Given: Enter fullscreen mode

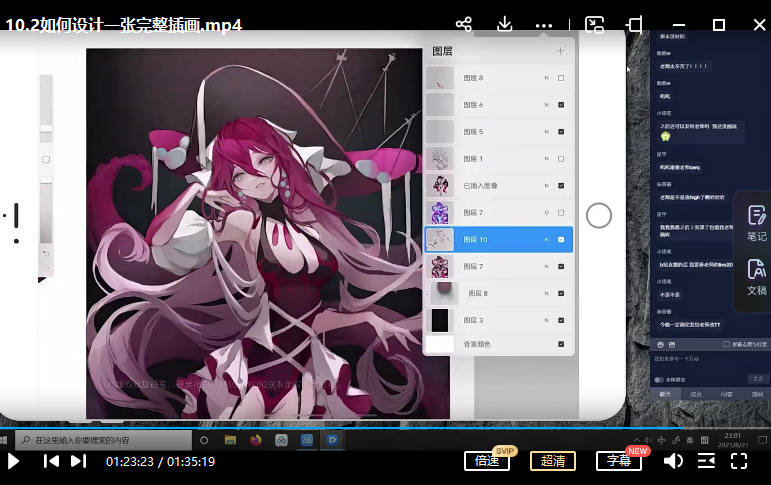Looking at the screenshot, I should click(739, 461).
